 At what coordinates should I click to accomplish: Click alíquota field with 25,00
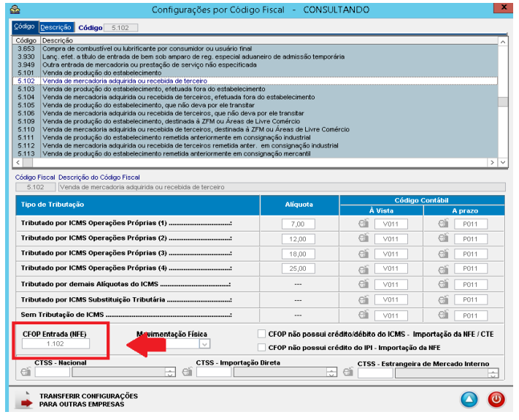coord(298,269)
